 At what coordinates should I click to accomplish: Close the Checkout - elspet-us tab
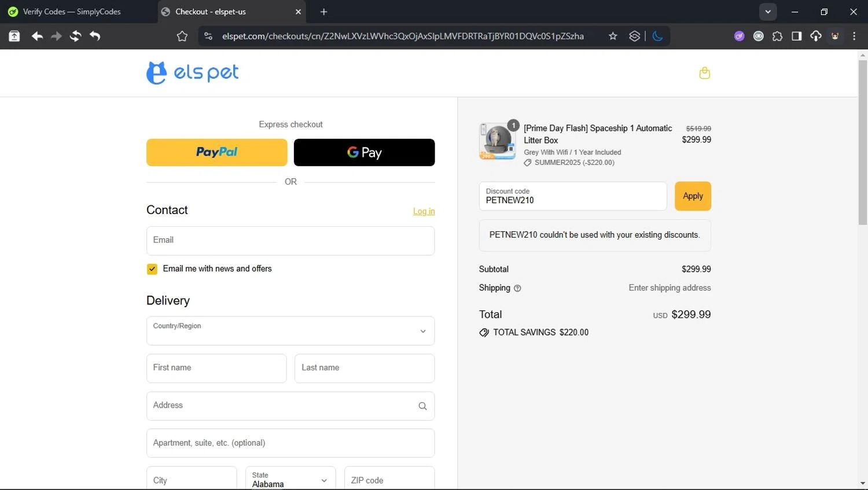298,12
